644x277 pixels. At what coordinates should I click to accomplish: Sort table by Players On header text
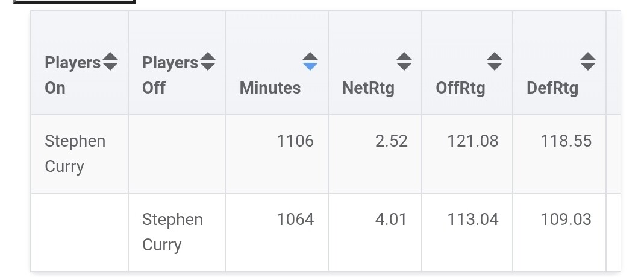72,75
